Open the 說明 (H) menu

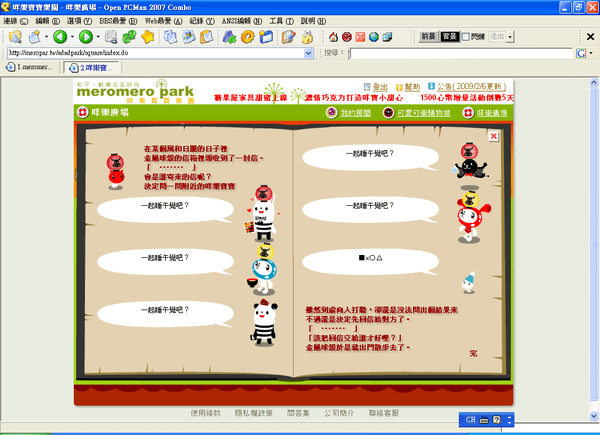(x=313, y=21)
